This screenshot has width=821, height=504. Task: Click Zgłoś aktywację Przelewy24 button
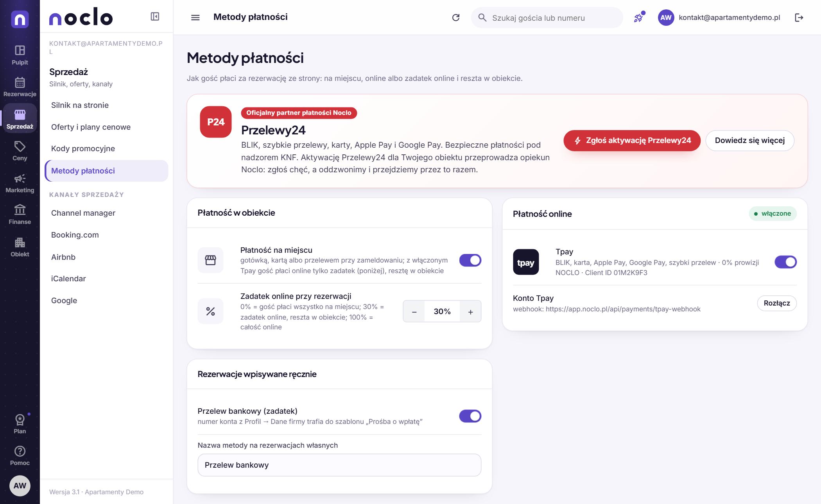point(632,141)
